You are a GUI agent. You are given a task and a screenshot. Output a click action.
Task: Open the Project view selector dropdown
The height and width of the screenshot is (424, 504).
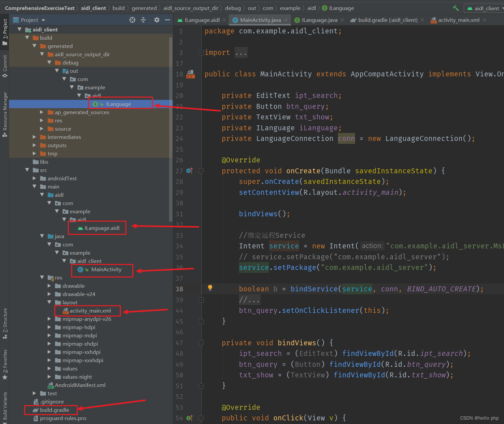(29, 20)
